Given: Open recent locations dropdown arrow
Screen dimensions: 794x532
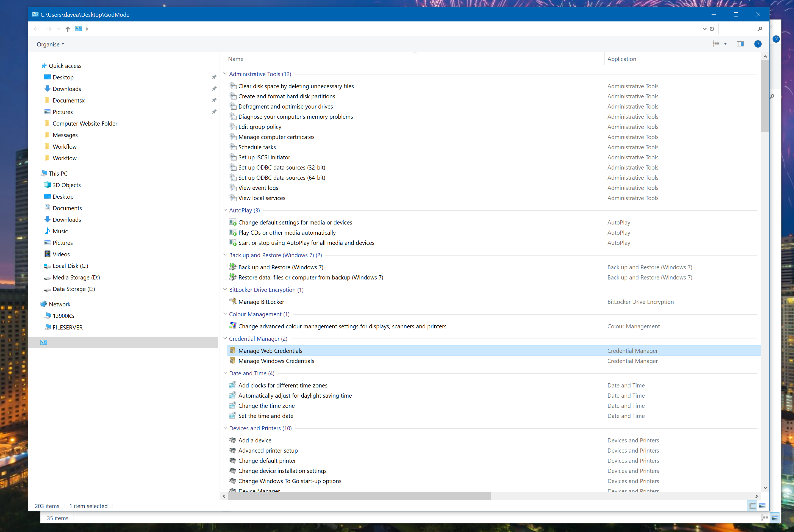Looking at the screenshot, I should pyautogui.click(x=59, y=29).
